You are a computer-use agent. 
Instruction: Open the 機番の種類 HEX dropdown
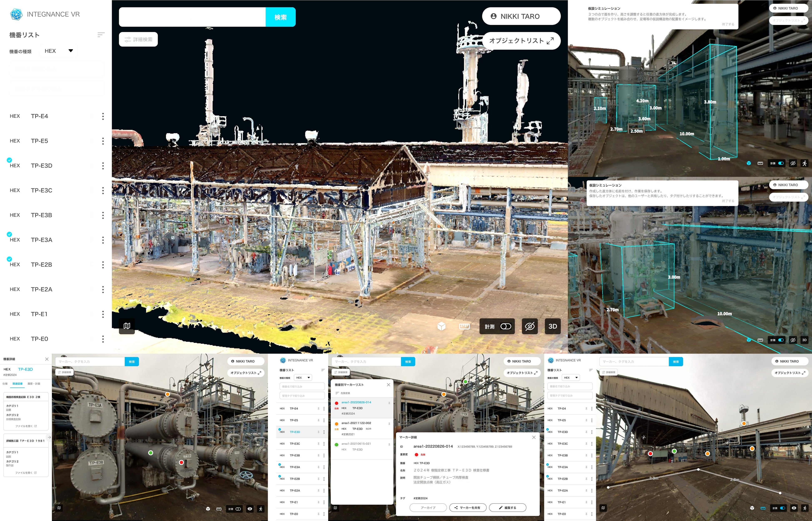pyautogui.click(x=59, y=51)
